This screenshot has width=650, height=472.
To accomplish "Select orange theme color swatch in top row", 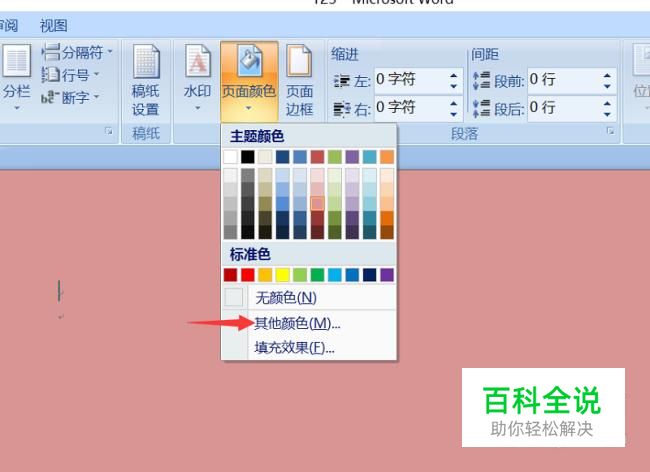I will [x=387, y=157].
